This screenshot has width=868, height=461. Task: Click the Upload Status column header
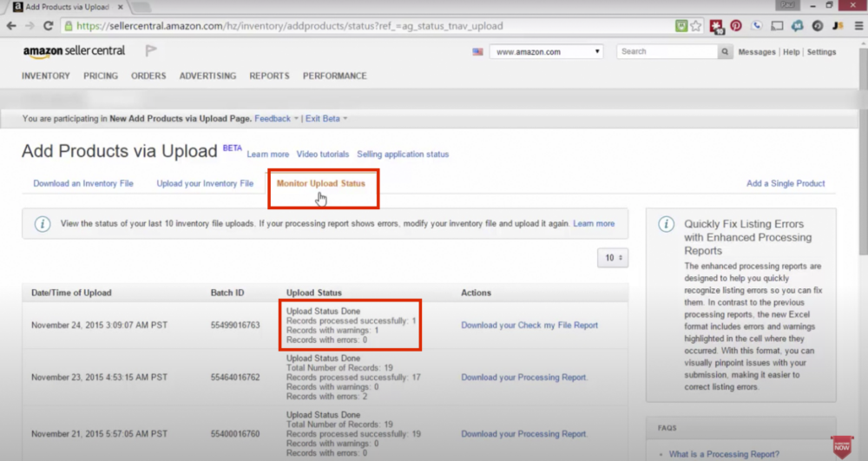[x=314, y=293]
